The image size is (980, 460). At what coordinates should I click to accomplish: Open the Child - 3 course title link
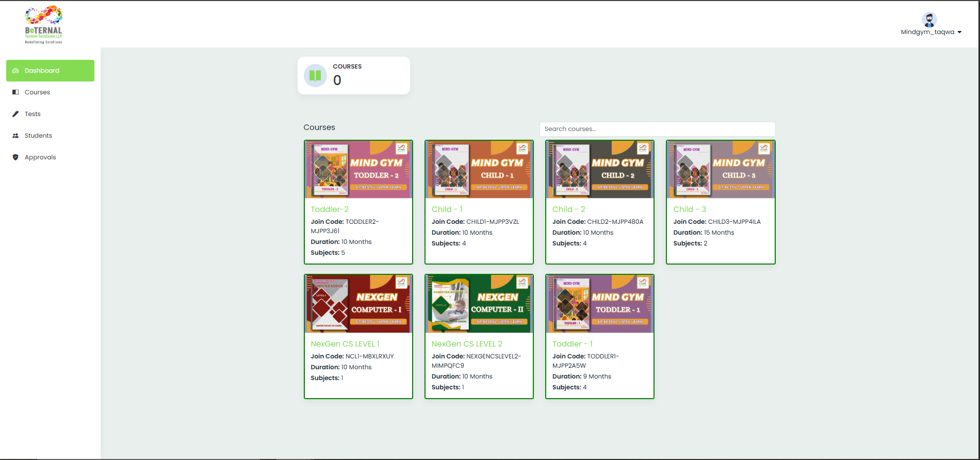690,209
